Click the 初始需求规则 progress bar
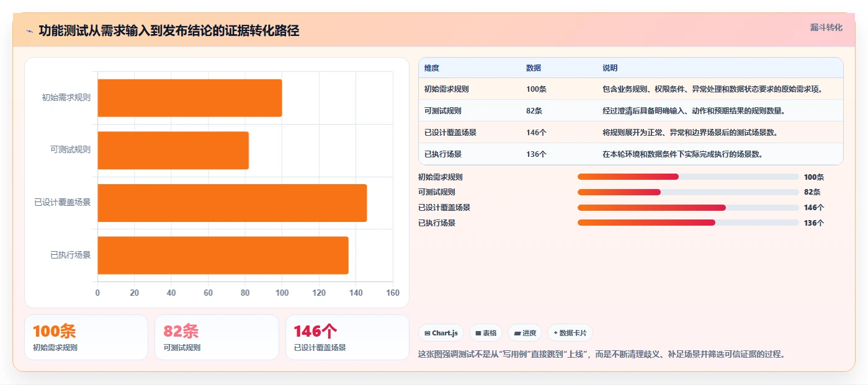The width and height of the screenshot is (868, 385). click(688, 177)
